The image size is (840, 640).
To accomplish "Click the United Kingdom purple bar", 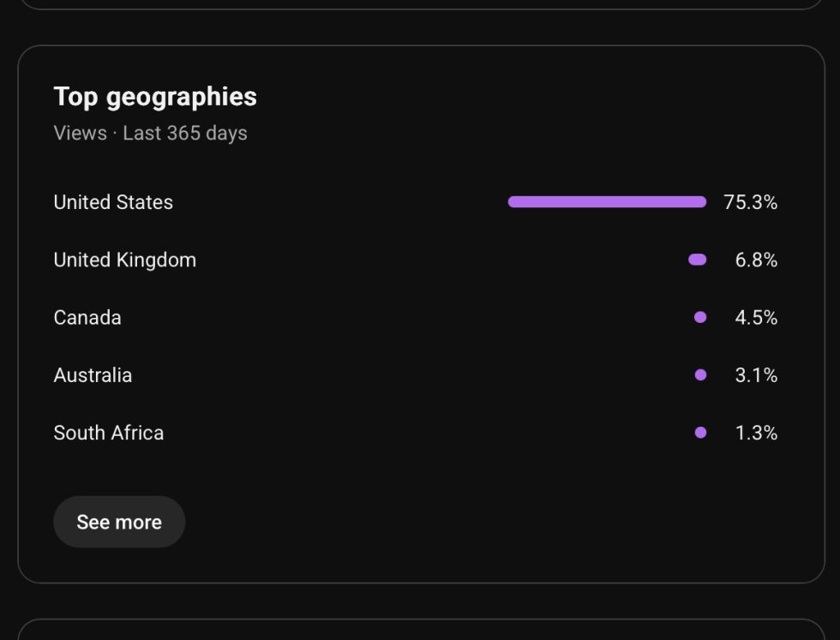I will [x=698, y=260].
